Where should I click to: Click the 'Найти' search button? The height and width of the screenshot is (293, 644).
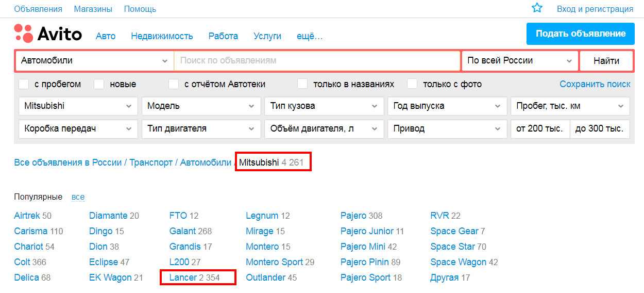click(x=606, y=60)
